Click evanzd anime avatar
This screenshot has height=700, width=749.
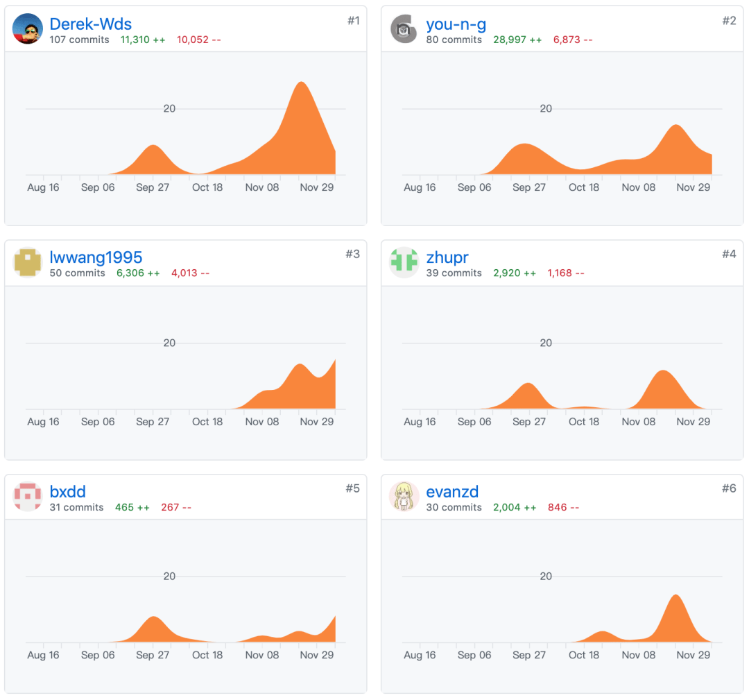[x=404, y=497]
